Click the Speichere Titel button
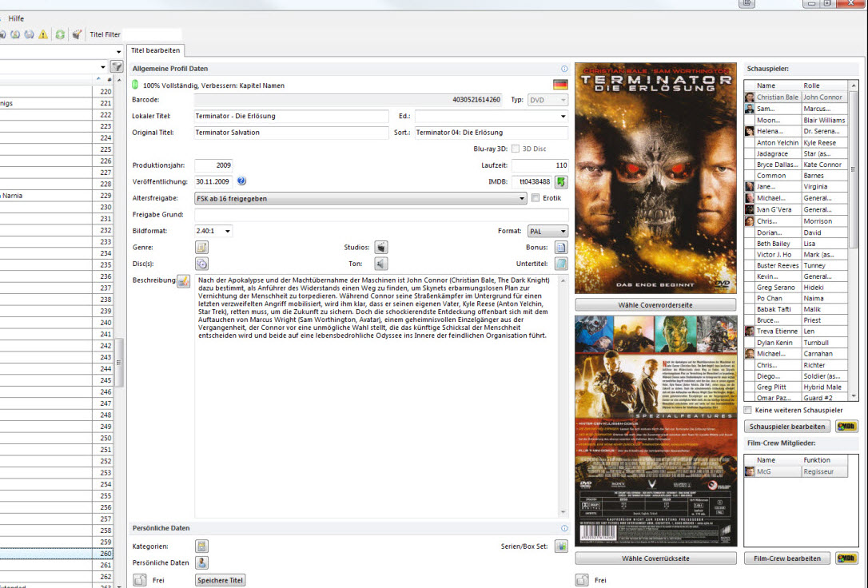Screen dimensions: 868x588 coord(220,580)
